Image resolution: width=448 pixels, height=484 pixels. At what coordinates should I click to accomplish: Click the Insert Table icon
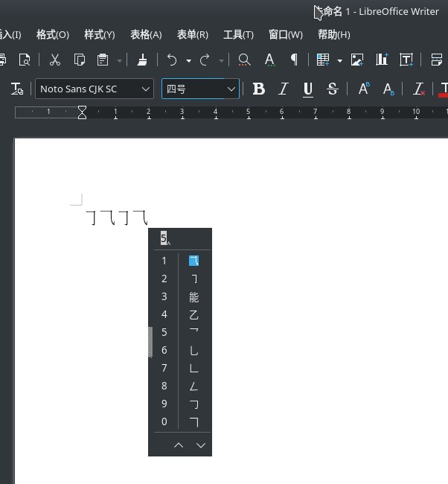click(x=323, y=60)
